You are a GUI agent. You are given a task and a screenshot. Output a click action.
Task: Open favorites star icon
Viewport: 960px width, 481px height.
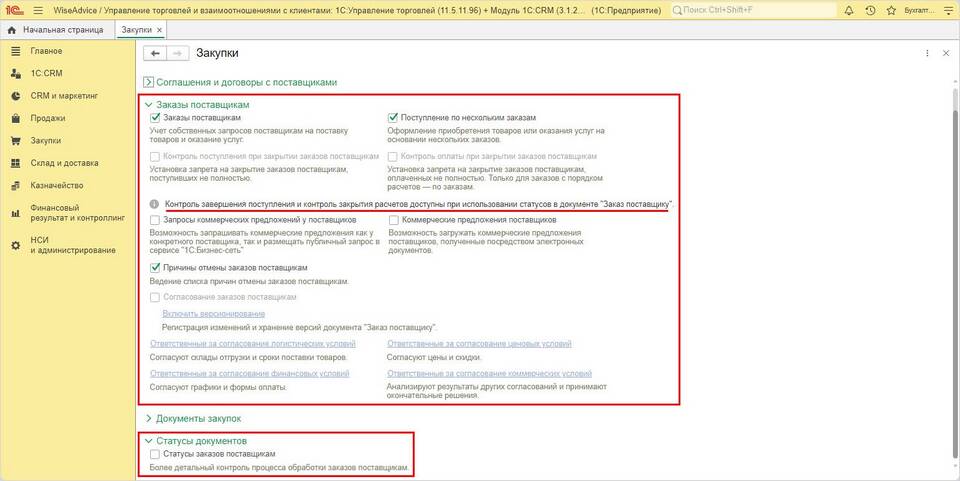coord(891,10)
